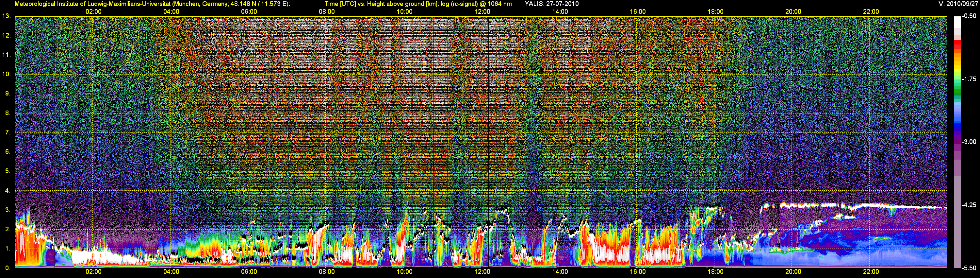Pick the white top segment of the colorbar

957,22
